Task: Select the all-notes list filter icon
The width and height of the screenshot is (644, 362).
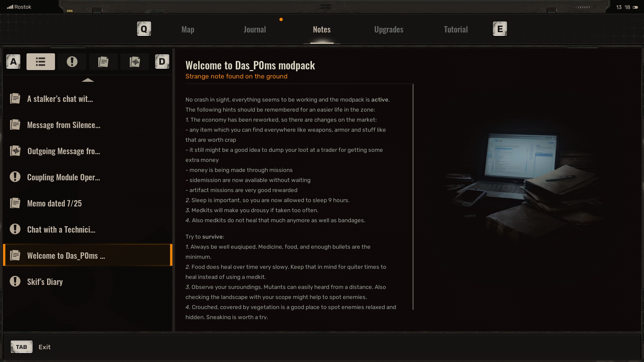Action: click(x=41, y=62)
